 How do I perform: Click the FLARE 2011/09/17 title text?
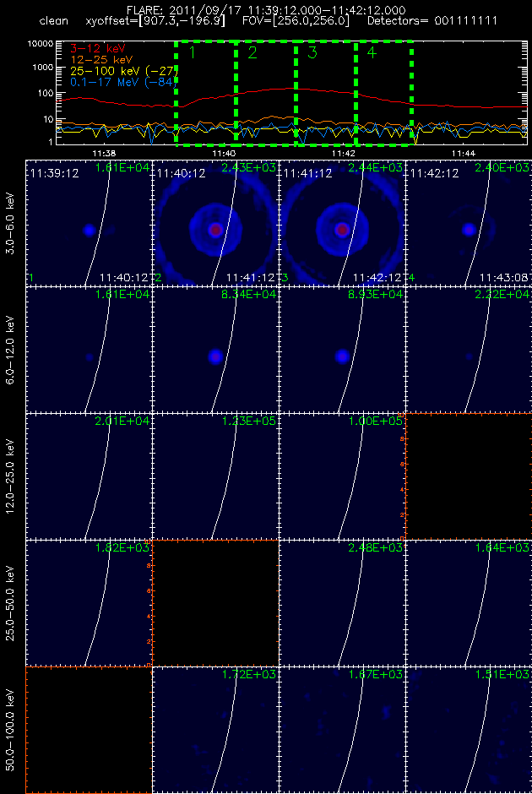pos(266,10)
